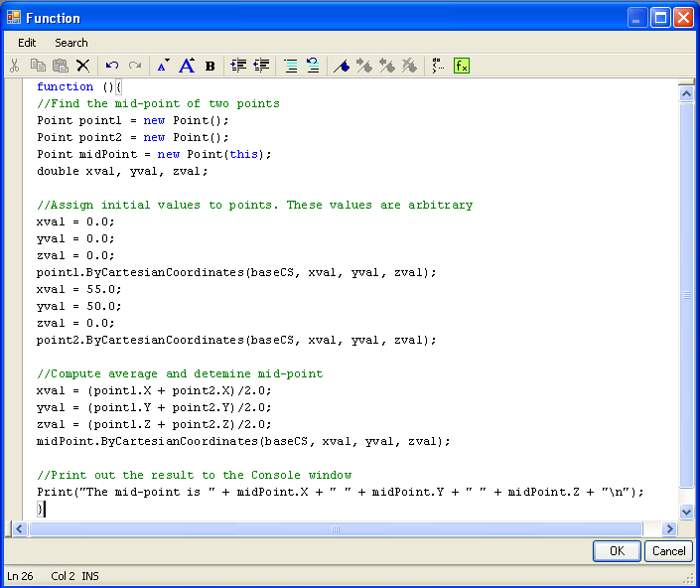Viewport: 700px width, 588px height.
Task: Click the Delete X icon
Action: pos(83,66)
